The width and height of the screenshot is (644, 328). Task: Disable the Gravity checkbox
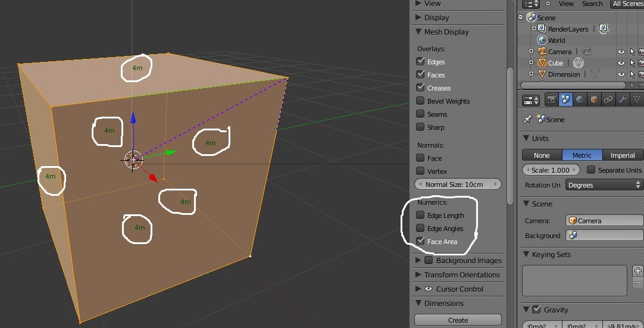click(536, 310)
